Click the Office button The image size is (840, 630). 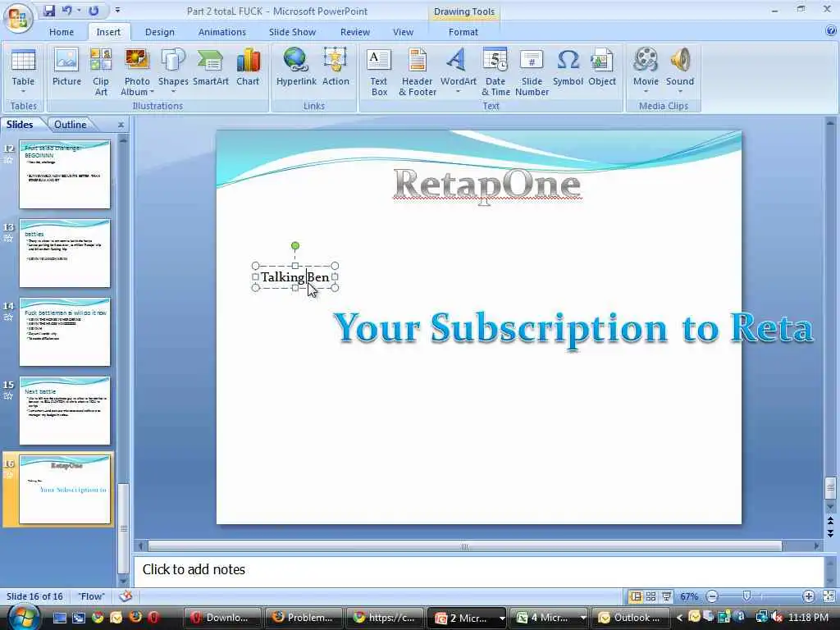point(18,18)
